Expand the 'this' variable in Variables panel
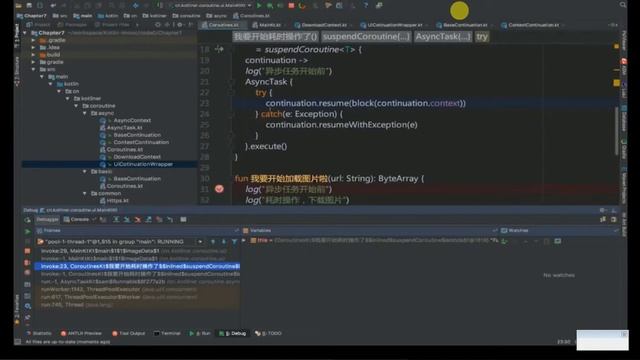640x360 pixels. click(244, 240)
